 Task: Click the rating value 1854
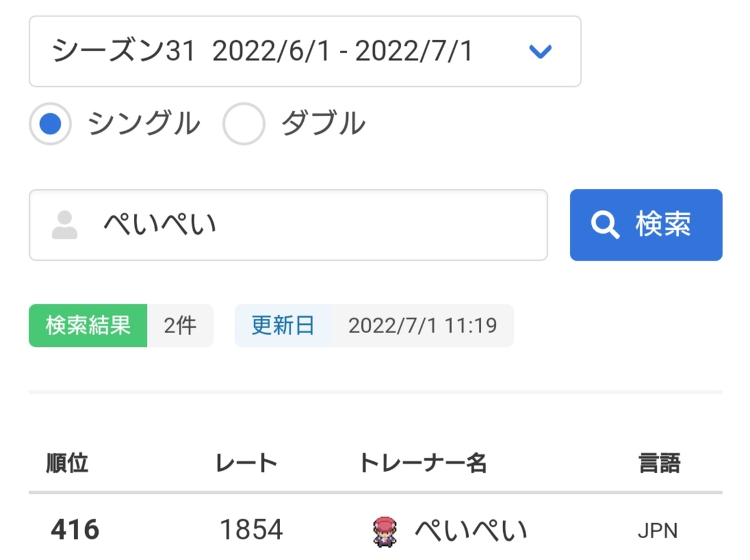252,529
